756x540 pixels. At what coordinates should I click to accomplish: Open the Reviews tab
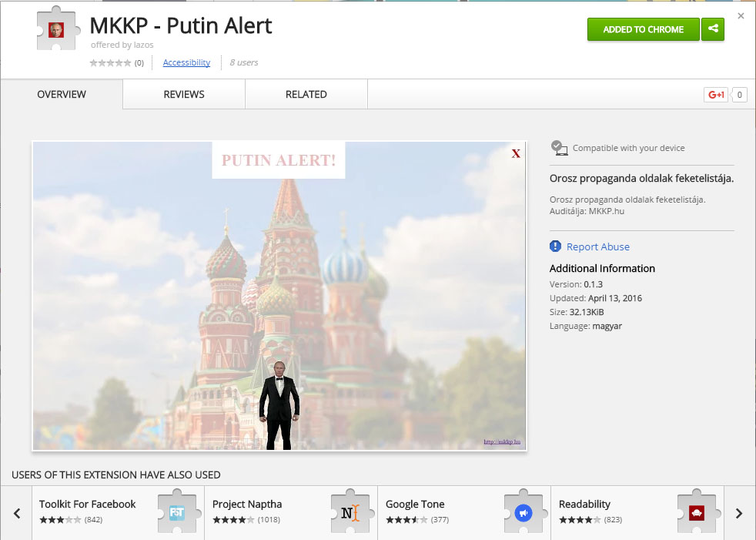pyautogui.click(x=184, y=94)
